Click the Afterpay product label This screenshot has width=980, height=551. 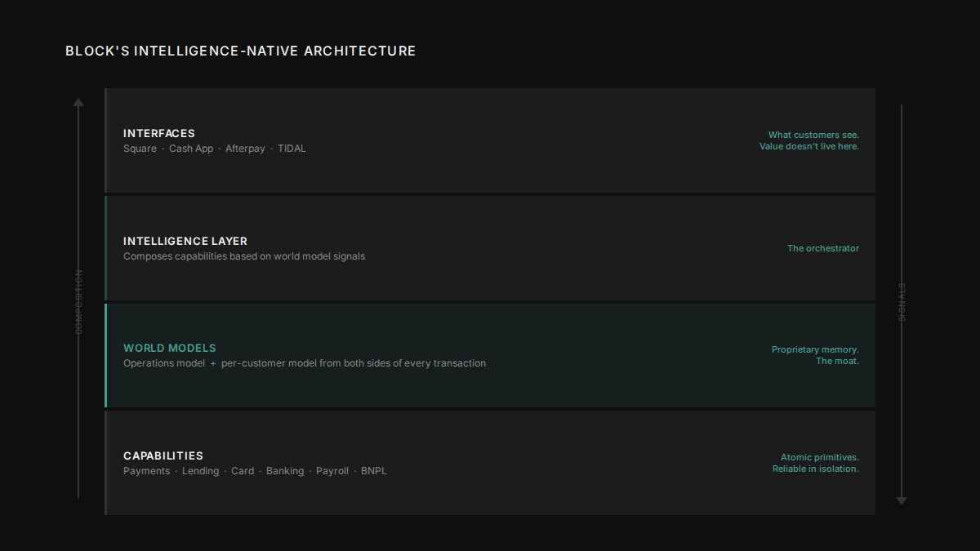tap(245, 148)
